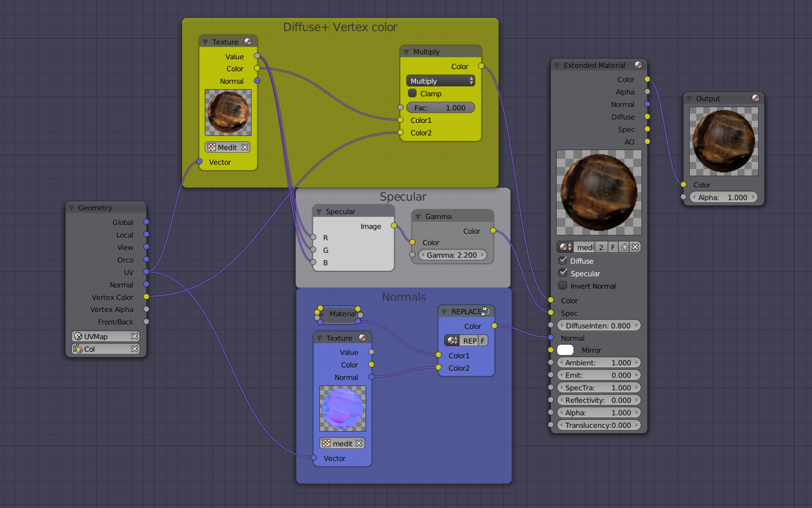The height and width of the screenshot is (508, 812).
Task: Click the material user count 2 button
Action: coord(601,247)
